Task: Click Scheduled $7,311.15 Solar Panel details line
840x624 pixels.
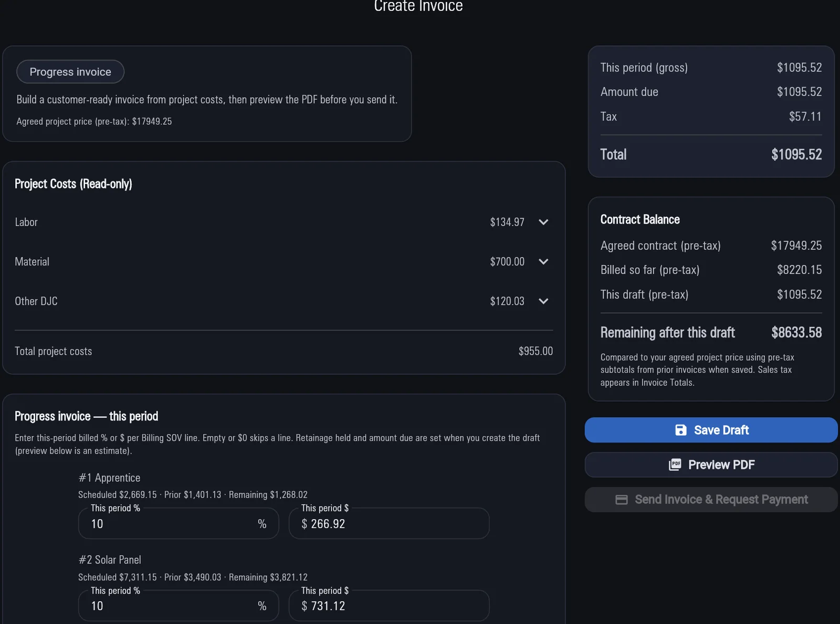Action: (193, 577)
